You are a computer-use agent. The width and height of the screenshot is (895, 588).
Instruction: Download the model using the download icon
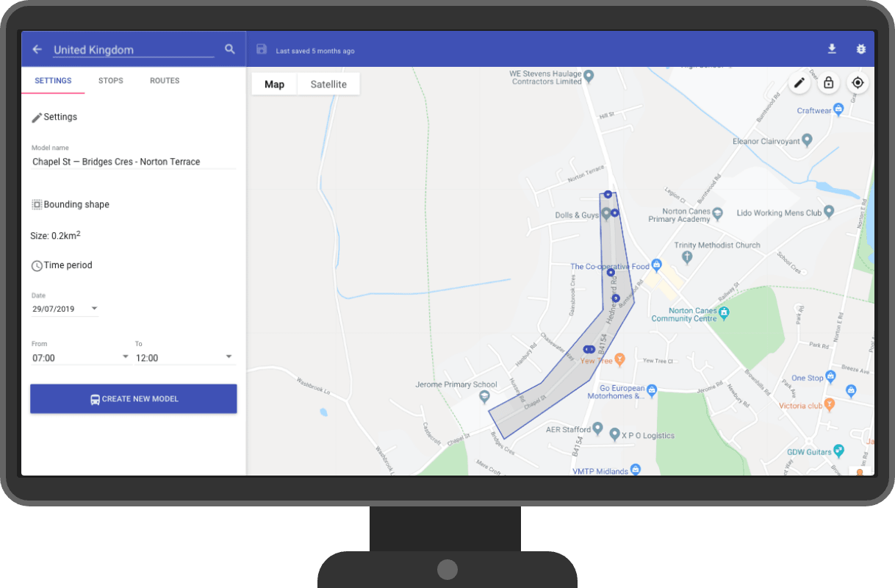coord(832,49)
